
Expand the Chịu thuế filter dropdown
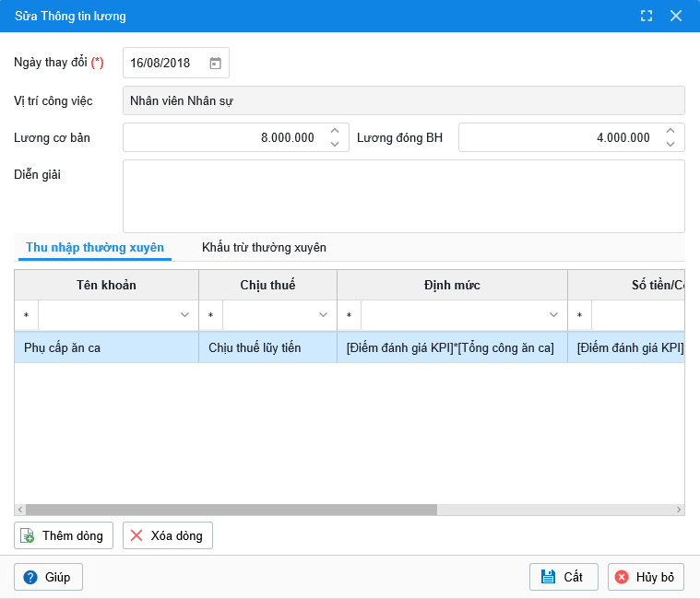323,316
